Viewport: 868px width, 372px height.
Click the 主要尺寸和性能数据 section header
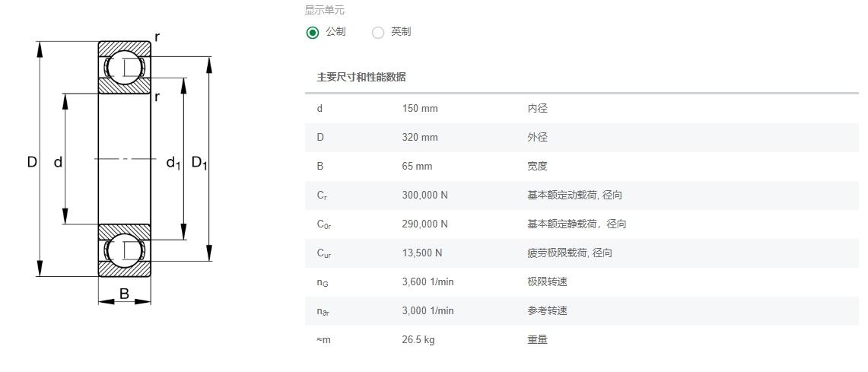tap(361, 77)
